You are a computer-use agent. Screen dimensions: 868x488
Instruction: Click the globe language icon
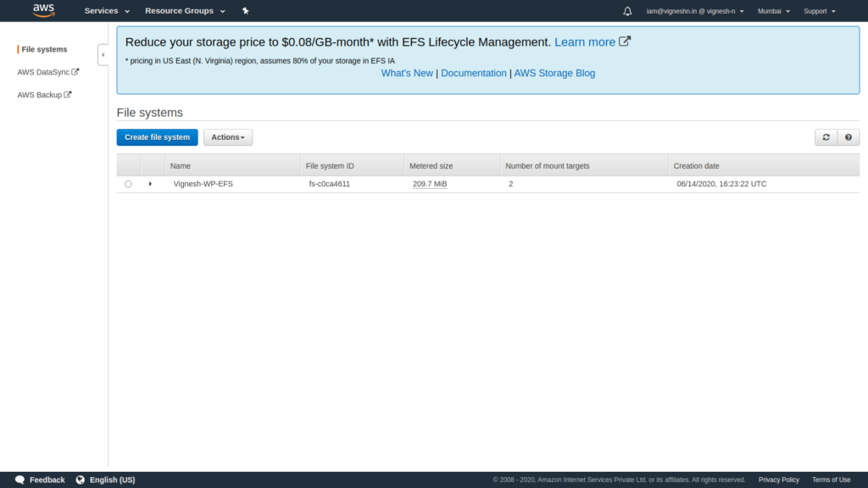[x=81, y=480]
